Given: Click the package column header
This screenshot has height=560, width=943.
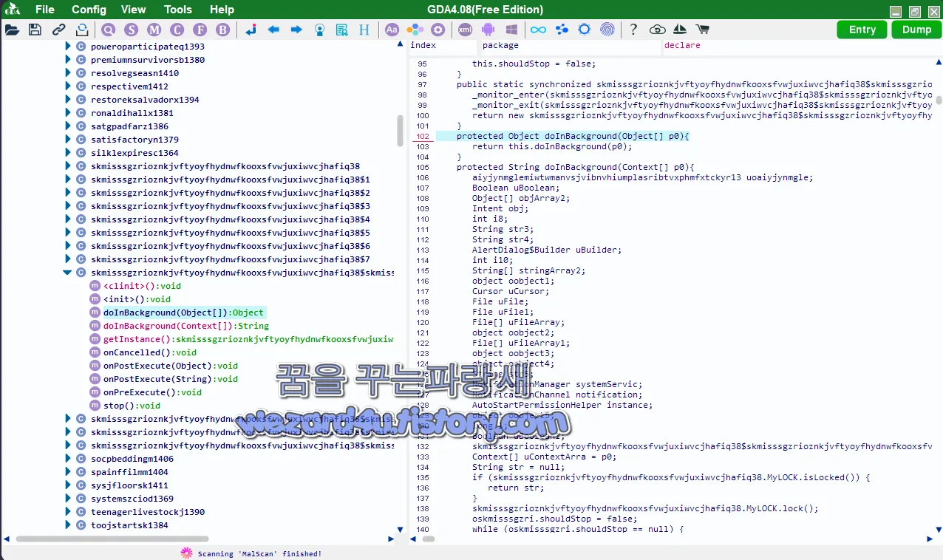Looking at the screenshot, I should (x=570, y=46).
